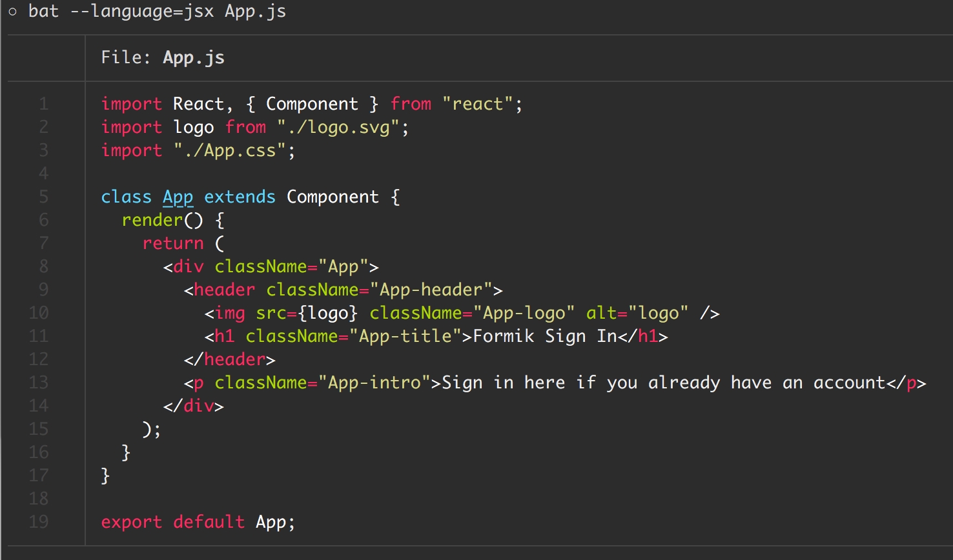Click the closing div tag on line 14
The width and height of the screenshot is (953, 560).
point(193,406)
